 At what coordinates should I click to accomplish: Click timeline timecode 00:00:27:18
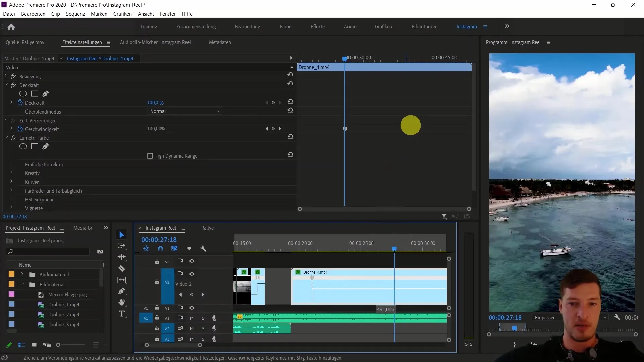[159, 240]
